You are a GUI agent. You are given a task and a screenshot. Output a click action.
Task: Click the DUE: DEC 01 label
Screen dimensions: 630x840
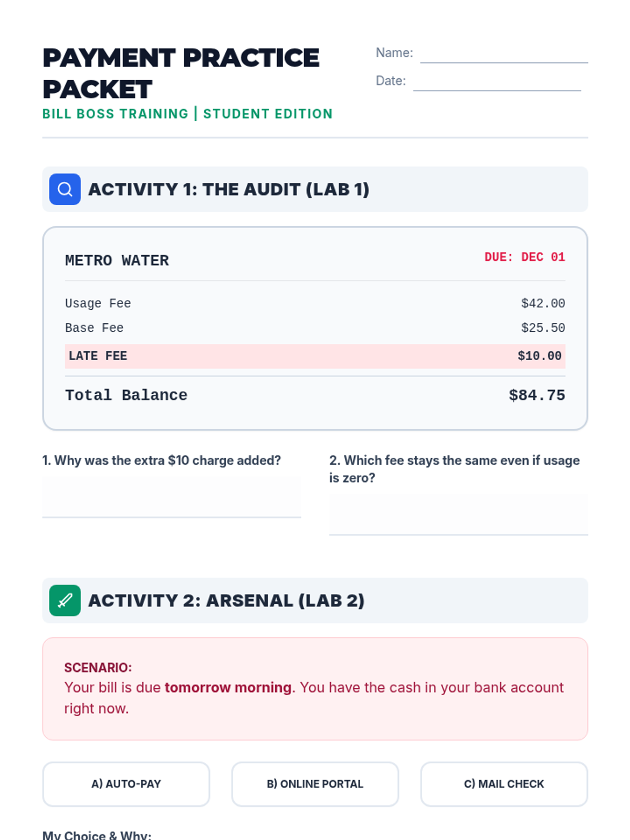[524, 257]
